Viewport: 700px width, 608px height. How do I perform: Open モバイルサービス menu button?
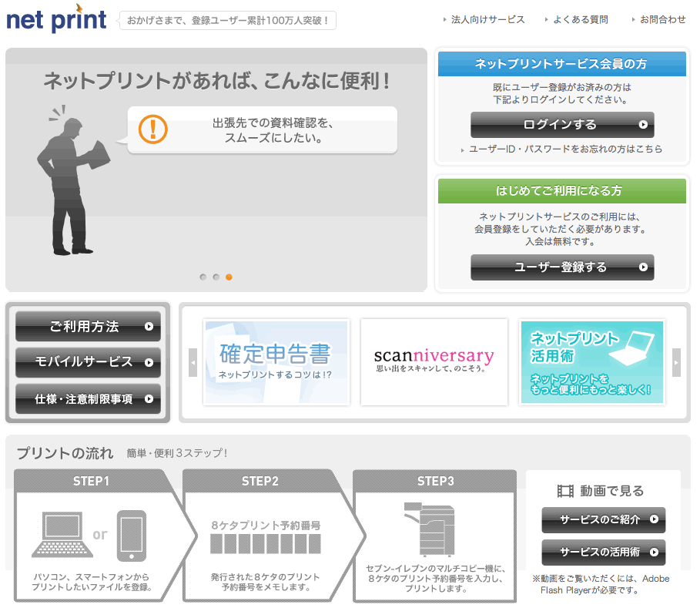pyautogui.click(x=88, y=362)
